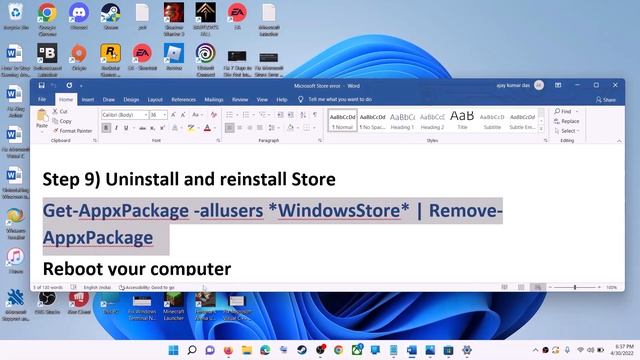Open Steam from the taskbar

pos(302,350)
